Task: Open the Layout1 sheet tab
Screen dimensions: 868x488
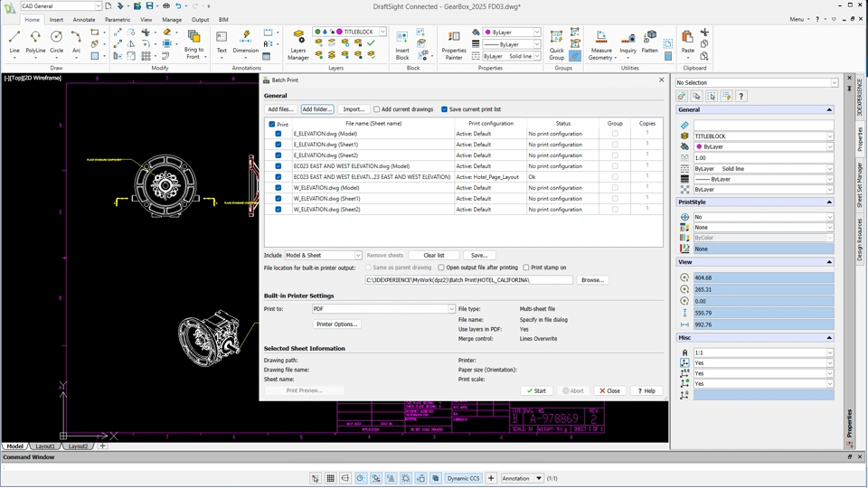Action: point(44,446)
